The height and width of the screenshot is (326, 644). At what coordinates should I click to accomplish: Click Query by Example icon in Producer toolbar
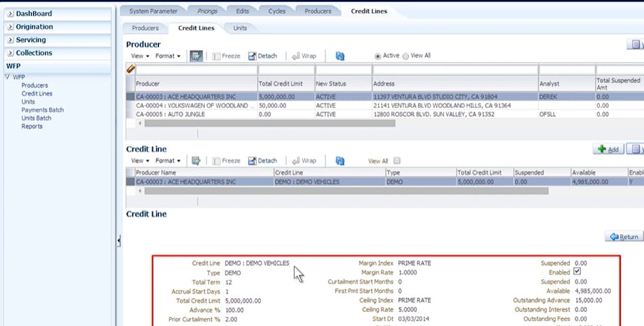click(196, 56)
